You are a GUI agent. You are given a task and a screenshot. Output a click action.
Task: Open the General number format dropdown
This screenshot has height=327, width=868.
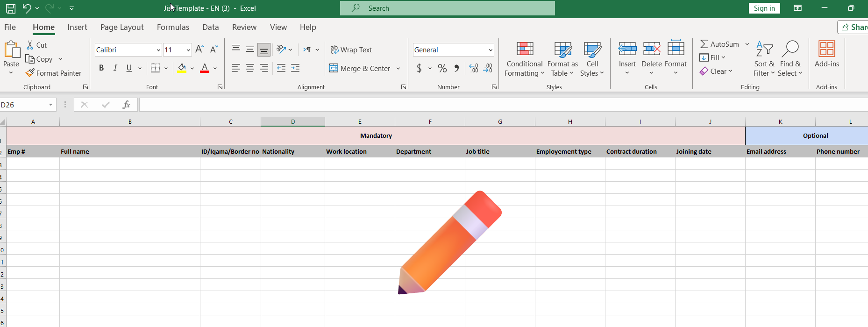pyautogui.click(x=490, y=50)
